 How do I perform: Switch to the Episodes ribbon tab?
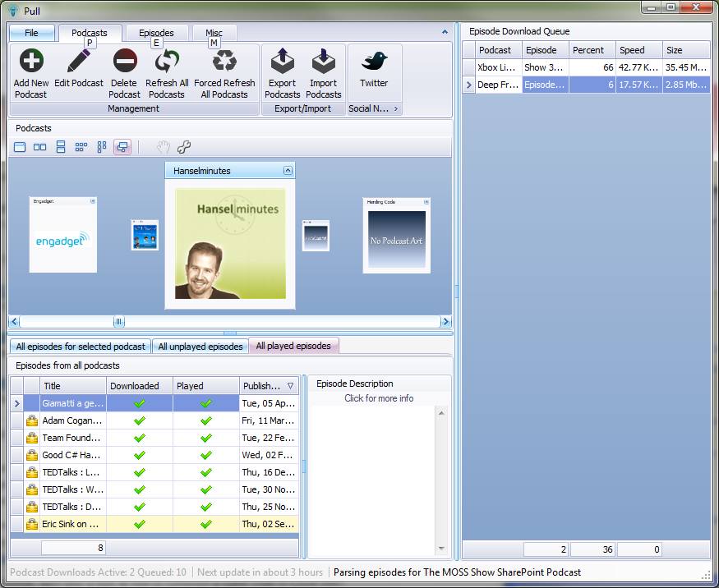pos(156,34)
